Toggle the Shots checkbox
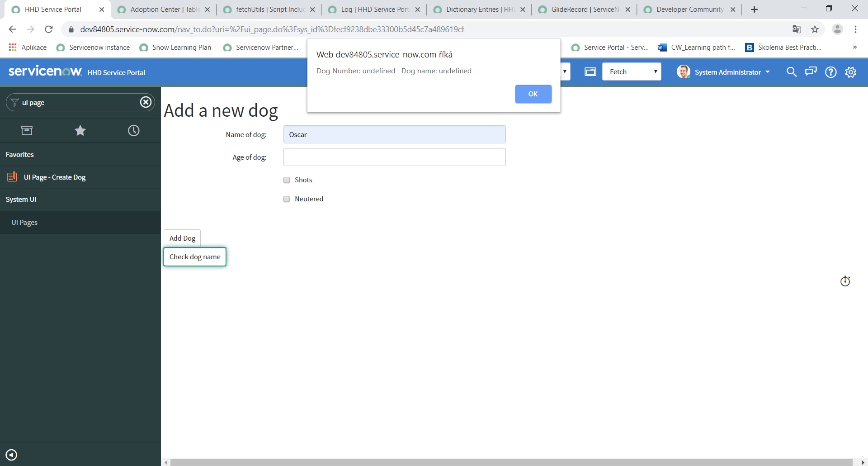The width and height of the screenshot is (868, 466). tap(287, 180)
